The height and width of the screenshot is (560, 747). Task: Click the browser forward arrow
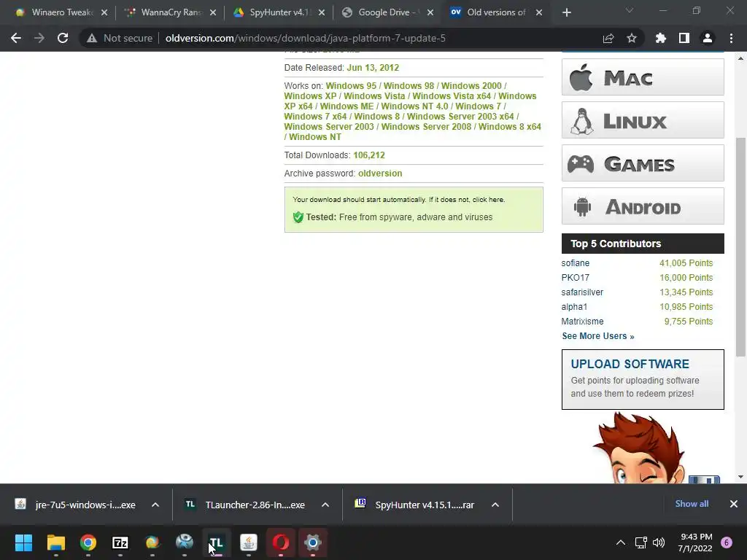[39, 38]
